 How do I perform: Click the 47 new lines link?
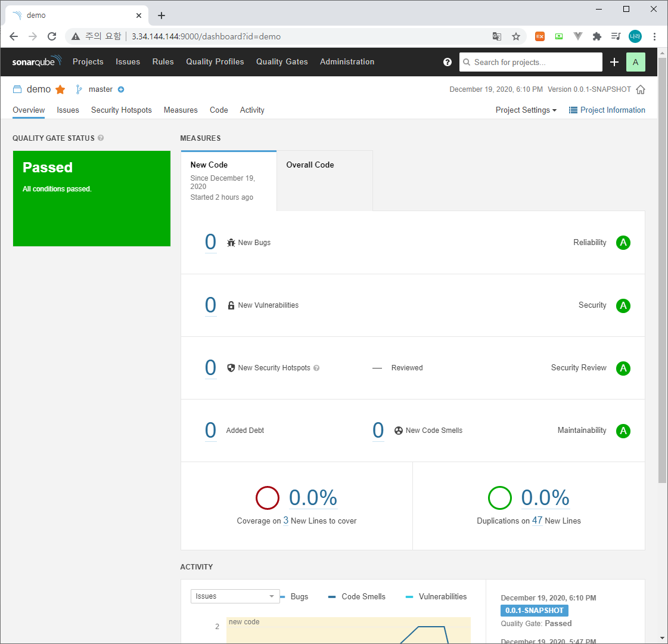pos(537,521)
